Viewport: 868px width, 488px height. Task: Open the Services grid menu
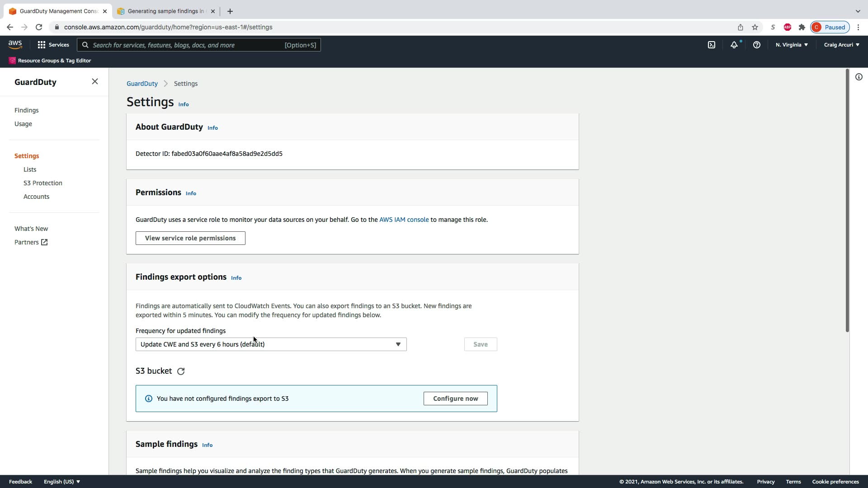click(53, 45)
